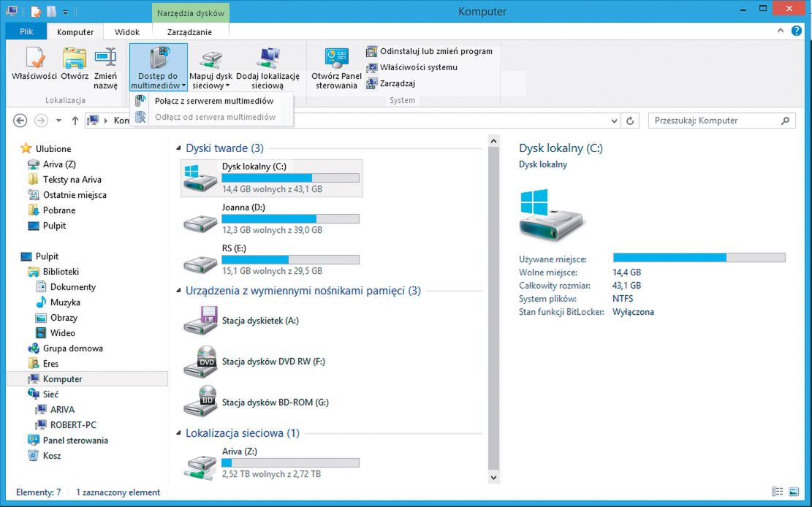Open Mapuj dysk sieciowy dropdown

pos(210,69)
